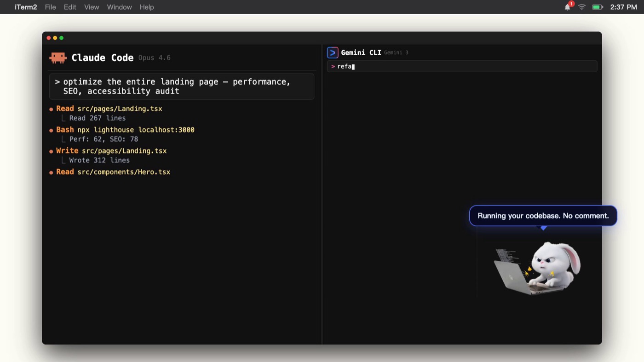Screen dimensions: 644x362
Task: Click the Claude Code title
Action: point(103,57)
